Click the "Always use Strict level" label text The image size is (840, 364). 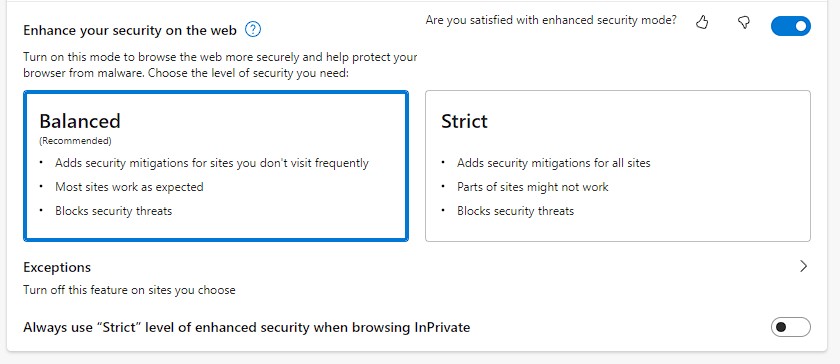tap(246, 327)
